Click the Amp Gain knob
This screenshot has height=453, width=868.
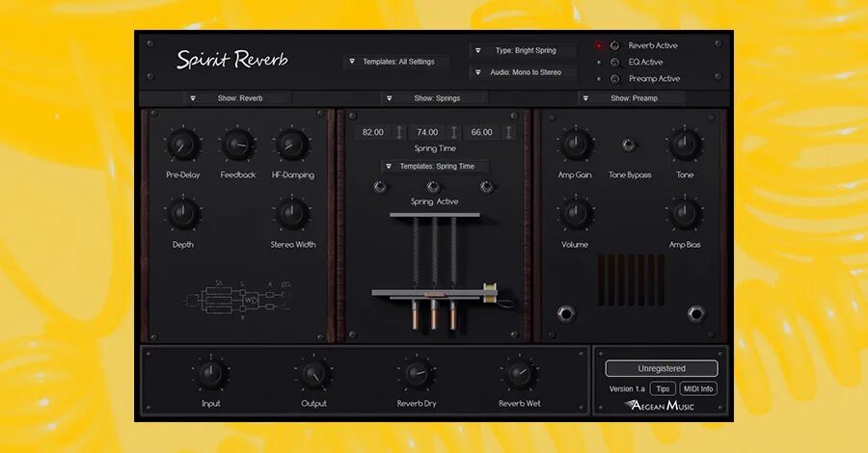576,145
